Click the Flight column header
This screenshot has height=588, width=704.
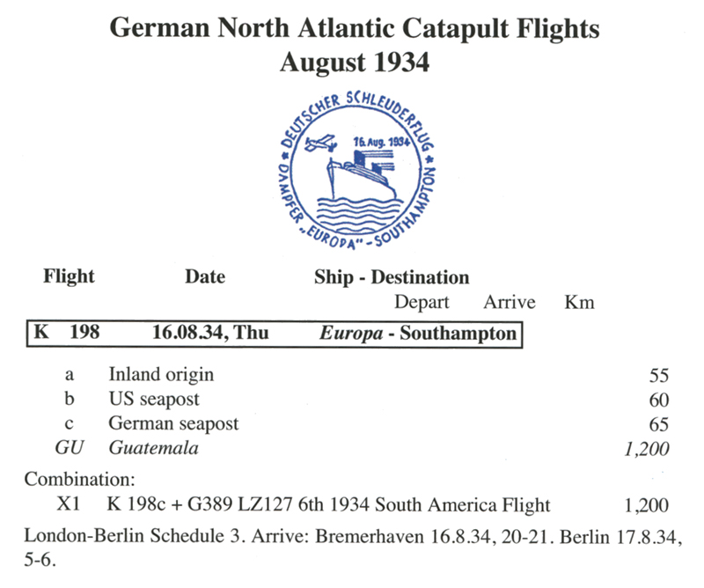[69, 276]
